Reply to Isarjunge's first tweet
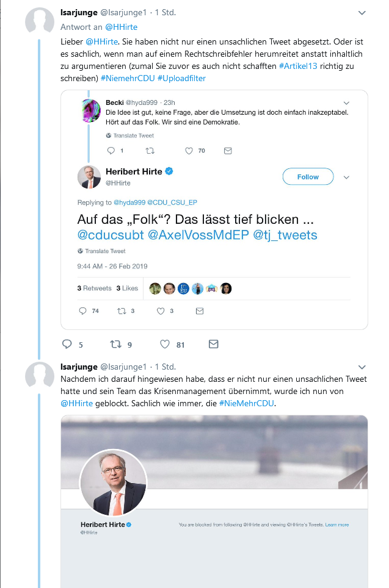Viewport: 389px width, 588px height. tap(67, 344)
